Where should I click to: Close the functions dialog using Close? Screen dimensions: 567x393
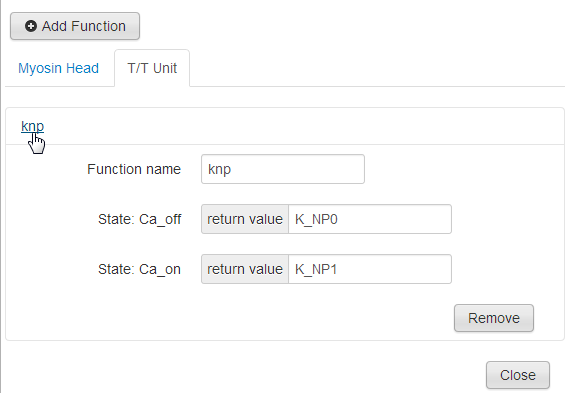point(517,375)
